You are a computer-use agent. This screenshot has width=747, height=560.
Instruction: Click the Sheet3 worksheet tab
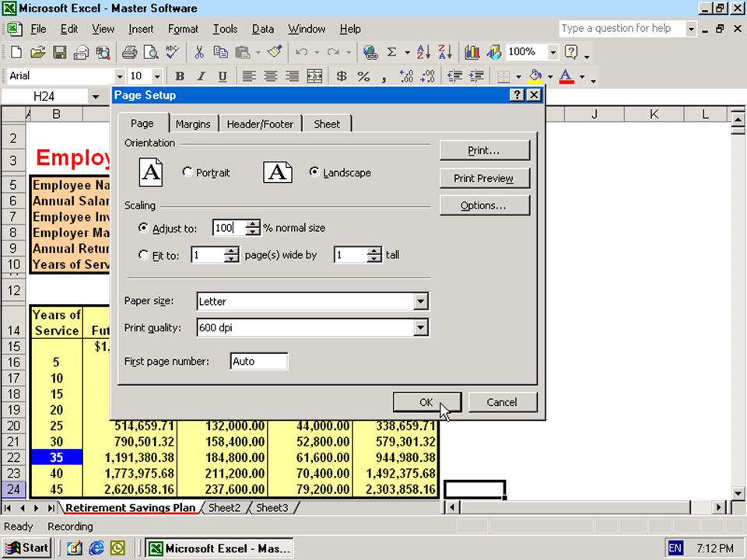[272, 508]
